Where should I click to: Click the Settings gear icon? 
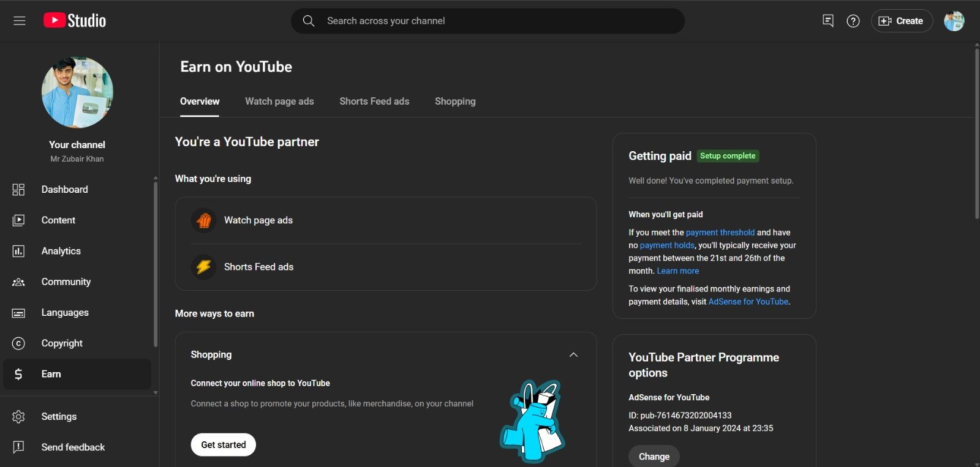[x=18, y=417]
